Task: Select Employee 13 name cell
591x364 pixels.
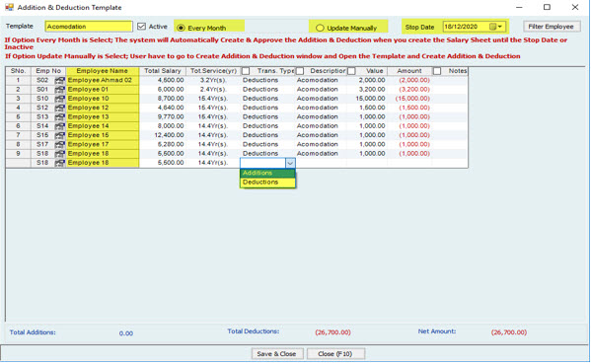Action: click(103, 116)
